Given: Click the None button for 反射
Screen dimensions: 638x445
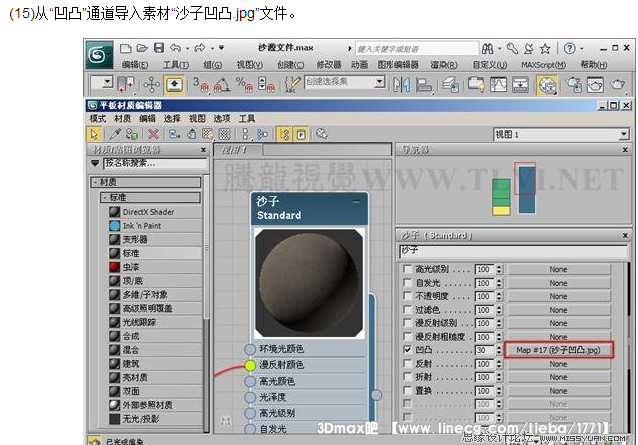Looking at the screenshot, I should pyautogui.click(x=558, y=364).
